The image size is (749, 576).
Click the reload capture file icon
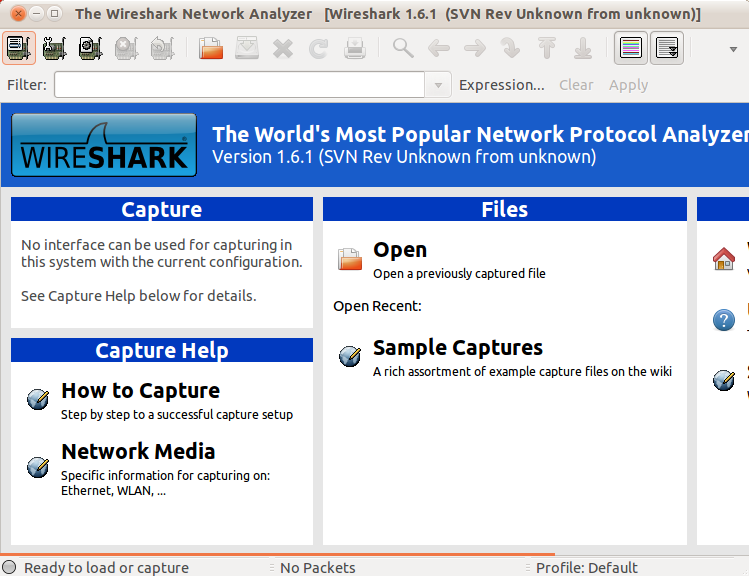[x=319, y=48]
